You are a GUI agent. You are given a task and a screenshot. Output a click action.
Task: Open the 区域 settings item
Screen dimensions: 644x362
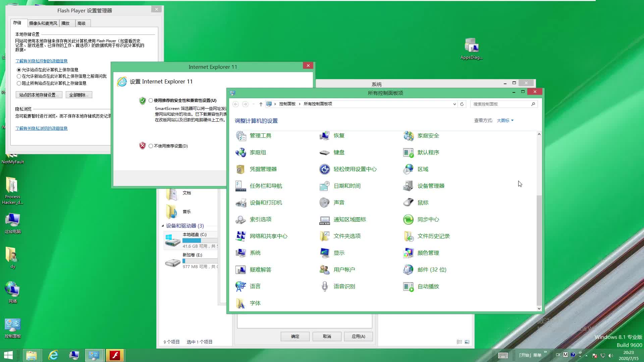(416, 169)
